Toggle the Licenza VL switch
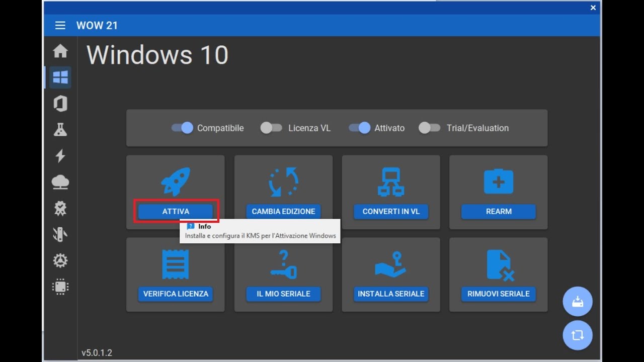The width and height of the screenshot is (644, 362). (271, 128)
